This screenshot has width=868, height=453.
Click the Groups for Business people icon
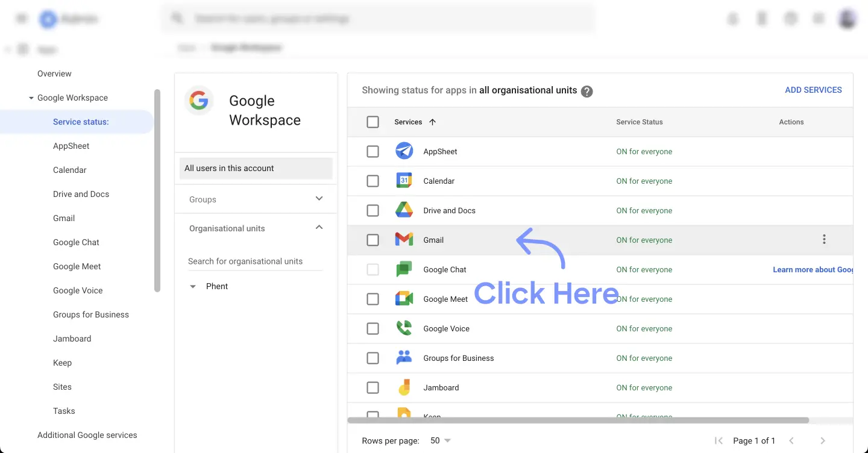pyautogui.click(x=404, y=358)
